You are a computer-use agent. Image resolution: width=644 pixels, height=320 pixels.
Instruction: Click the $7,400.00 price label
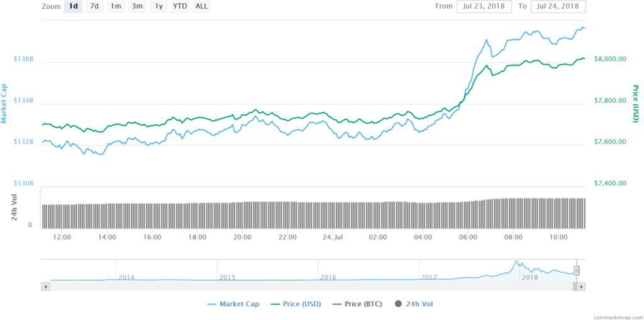click(x=610, y=183)
